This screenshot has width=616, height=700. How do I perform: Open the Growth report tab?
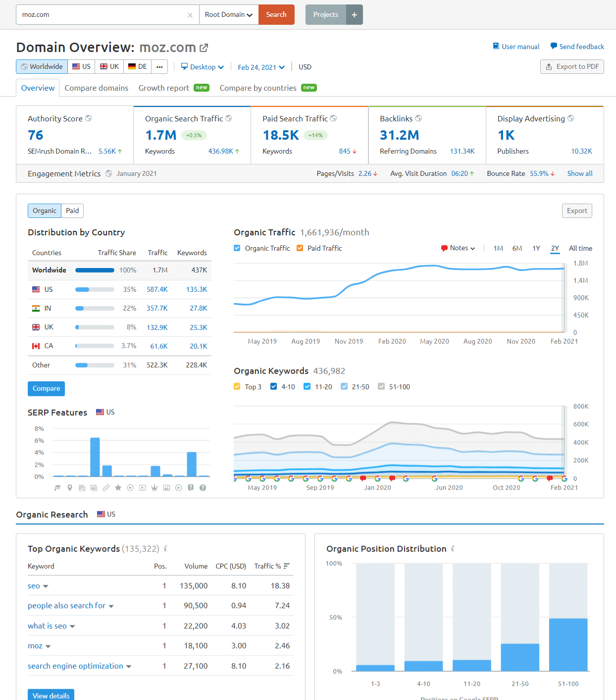point(174,88)
